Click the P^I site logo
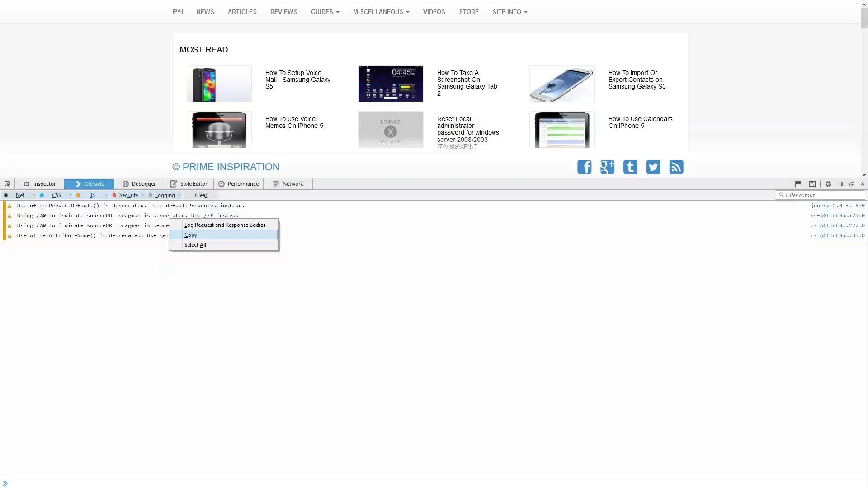 pos(178,11)
